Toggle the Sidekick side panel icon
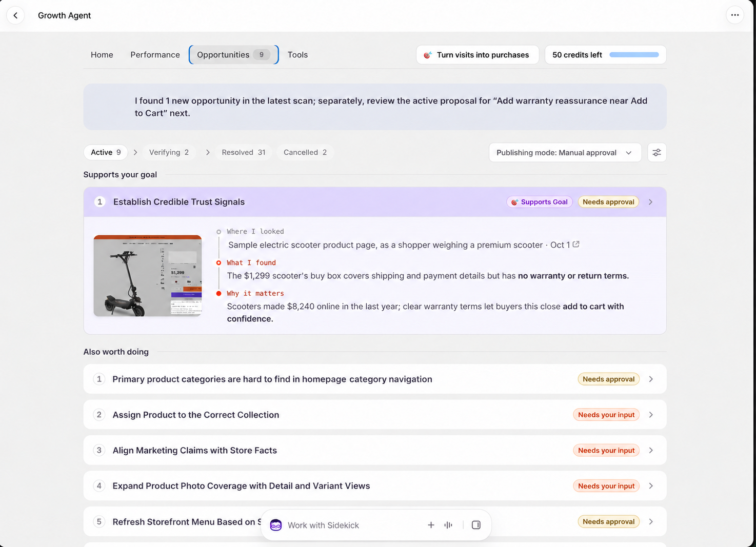This screenshot has width=756, height=547. [x=476, y=525]
